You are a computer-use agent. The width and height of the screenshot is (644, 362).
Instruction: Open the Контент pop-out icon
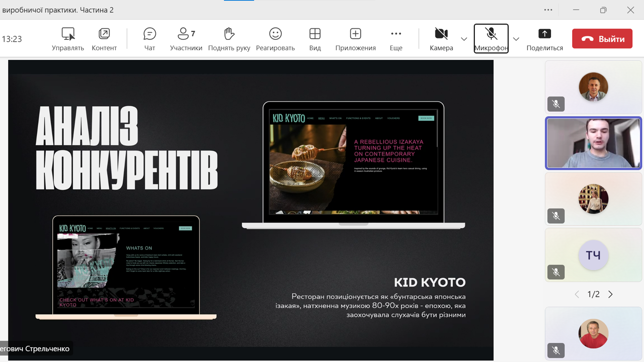coord(104,34)
